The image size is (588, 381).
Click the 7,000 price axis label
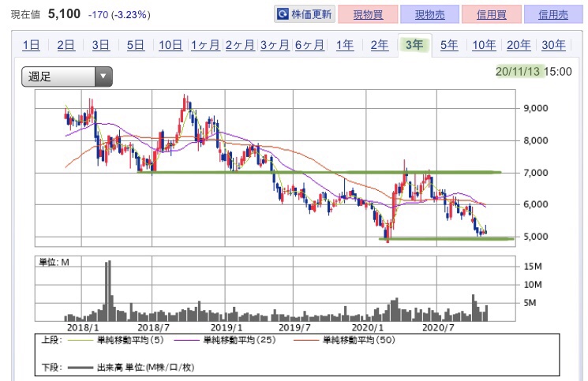(535, 173)
